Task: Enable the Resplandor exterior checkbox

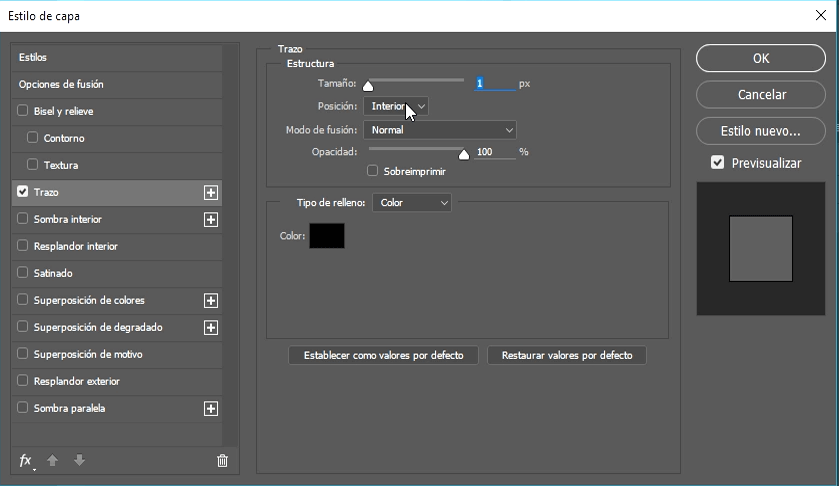Action: tap(22, 381)
